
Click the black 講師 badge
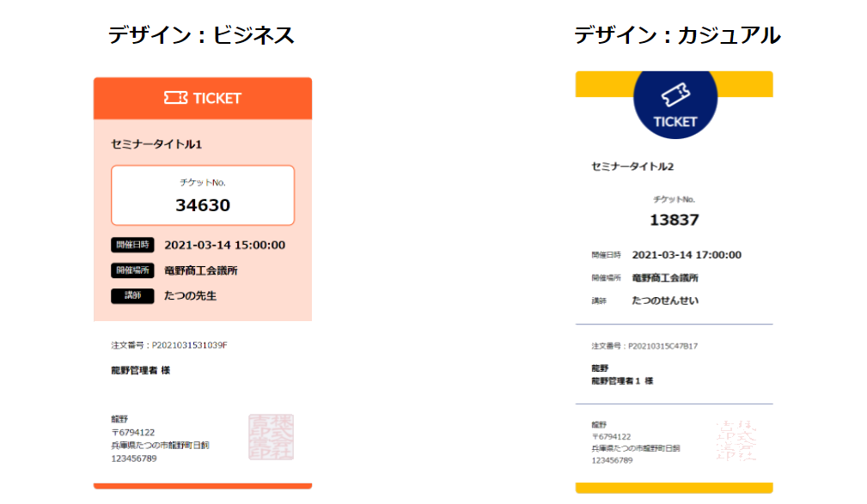point(132,296)
